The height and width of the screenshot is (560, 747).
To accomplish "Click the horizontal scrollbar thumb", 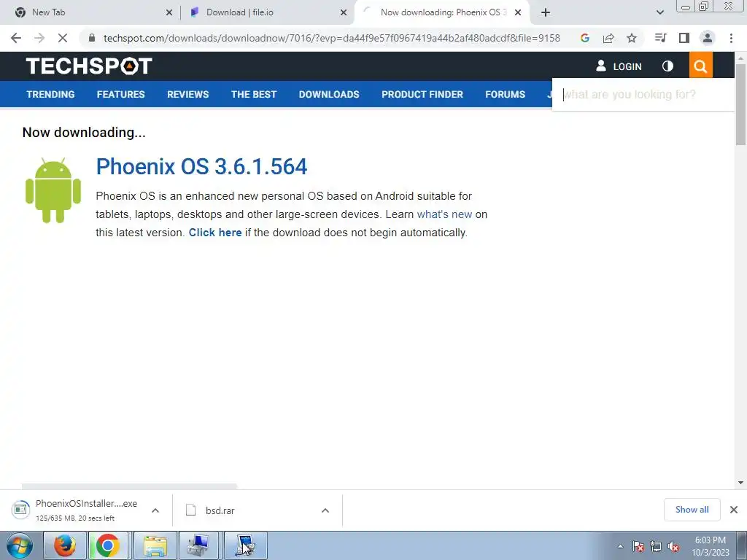I will (x=130, y=486).
